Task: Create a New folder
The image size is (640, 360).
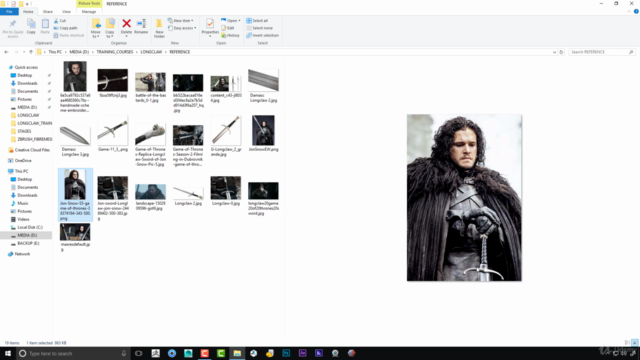Action: point(159,29)
